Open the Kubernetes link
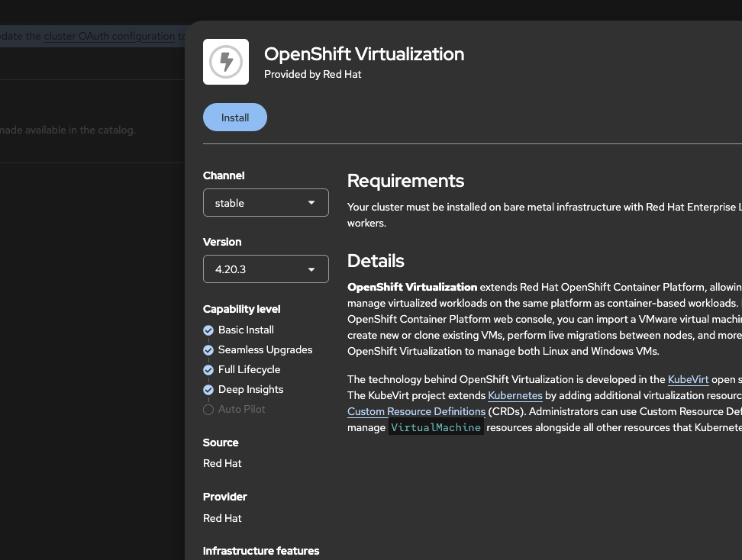742x560 pixels. click(x=515, y=395)
